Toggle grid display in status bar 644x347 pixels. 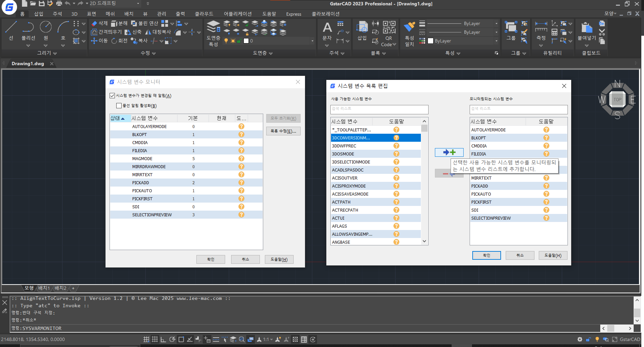[155, 339]
